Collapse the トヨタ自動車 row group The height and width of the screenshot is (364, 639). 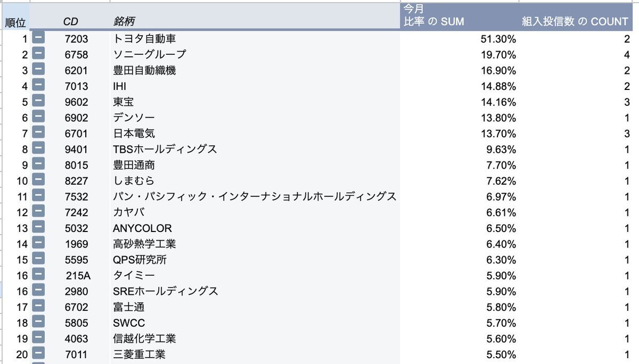pos(38,38)
